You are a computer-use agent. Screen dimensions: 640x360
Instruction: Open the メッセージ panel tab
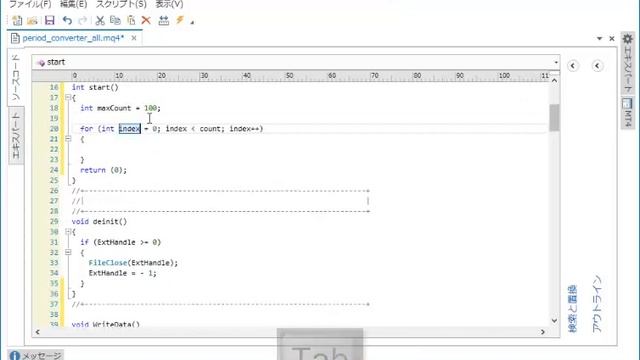pos(36,356)
